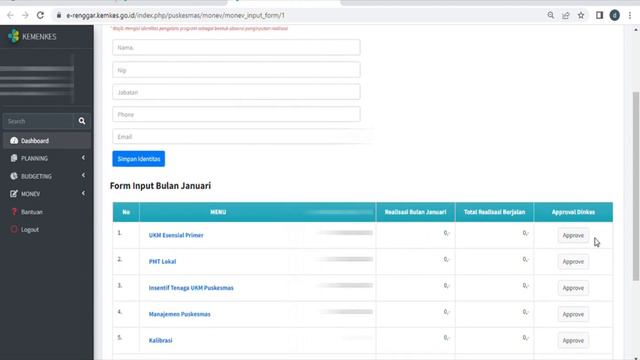Open the Dashboard menu item
Screen dimensions: 640x360
[x=47, y=141]
